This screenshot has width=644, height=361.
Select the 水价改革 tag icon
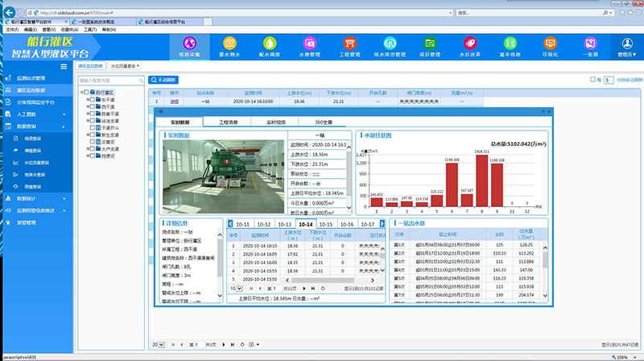pos(471,44)
